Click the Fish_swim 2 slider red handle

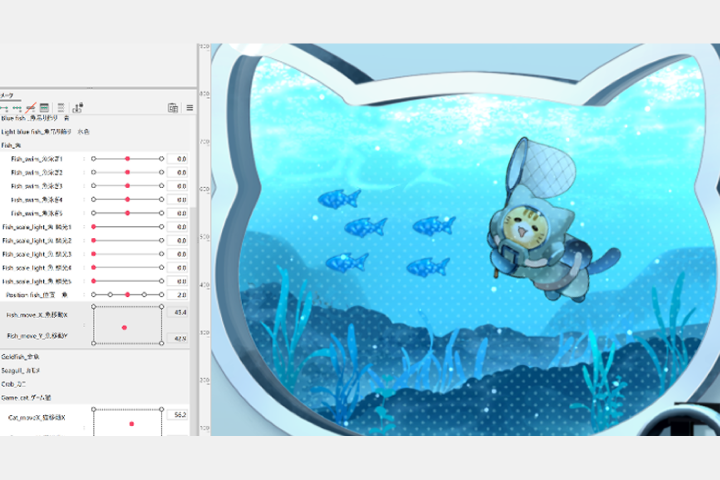[x=127, y=172]
